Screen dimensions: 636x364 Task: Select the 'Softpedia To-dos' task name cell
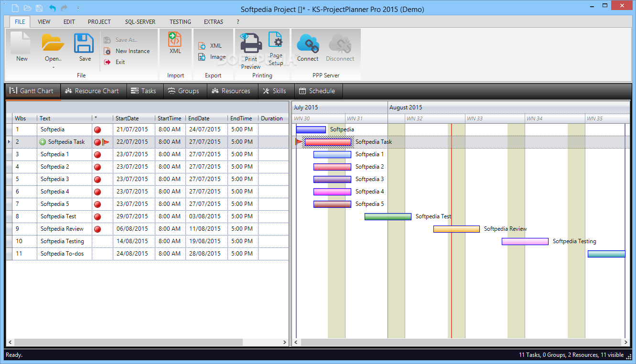[x=65, y=254]
